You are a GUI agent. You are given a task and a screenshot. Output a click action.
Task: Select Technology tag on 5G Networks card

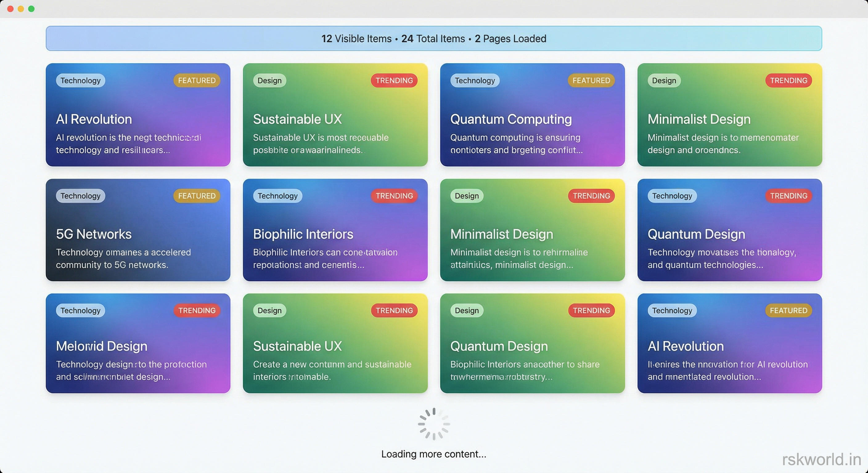(x=80, y=196)
